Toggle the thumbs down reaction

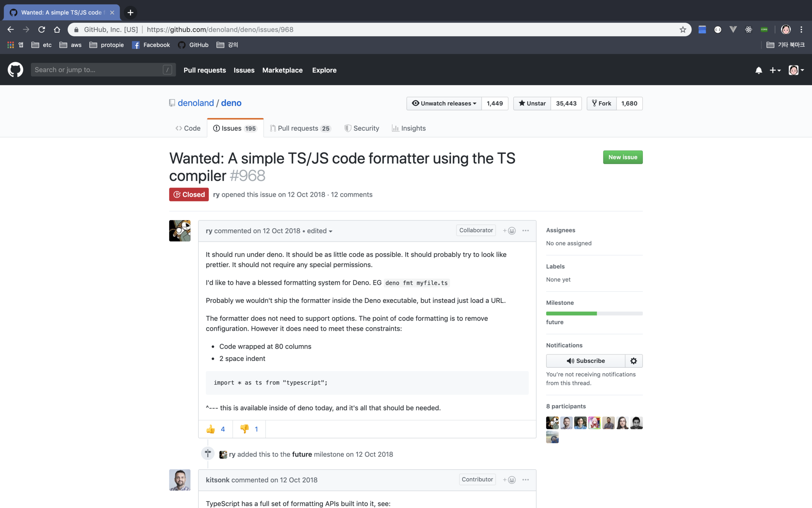pos(249,429)
